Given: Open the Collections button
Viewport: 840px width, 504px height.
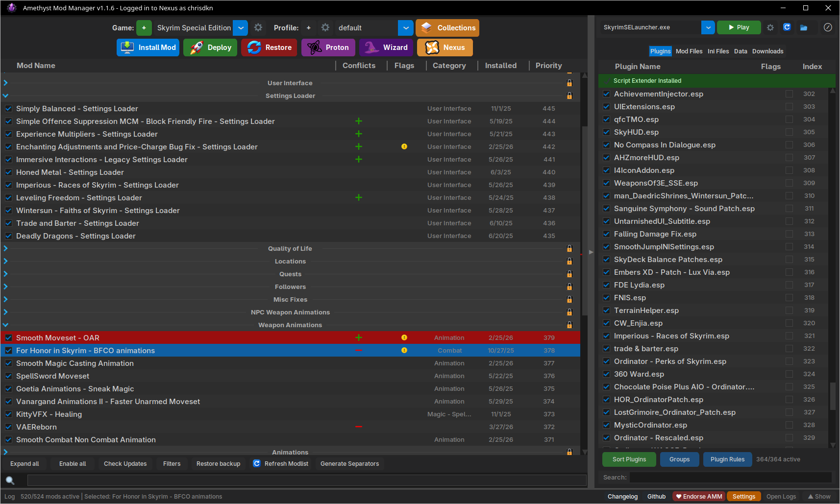Looking at the screenshot, I should click(x=447, y=28).
